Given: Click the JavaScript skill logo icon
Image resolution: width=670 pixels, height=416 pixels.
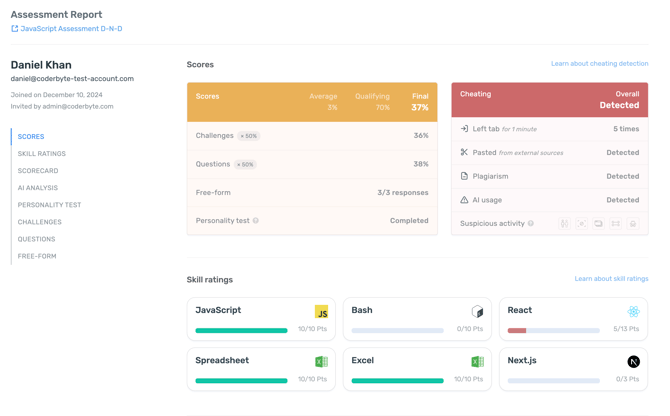Looking at the screenshot, I should tap(321, 312).
